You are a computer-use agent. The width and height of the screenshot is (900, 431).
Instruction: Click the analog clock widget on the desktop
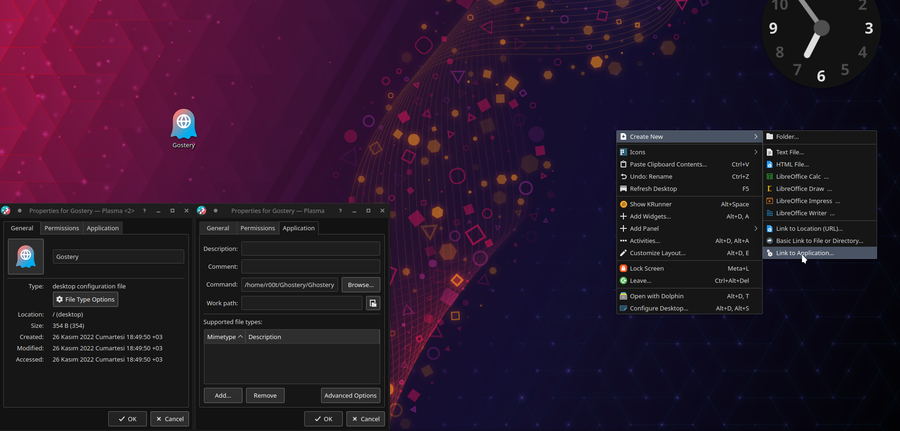pyautogui.click(x=821, y=38)
